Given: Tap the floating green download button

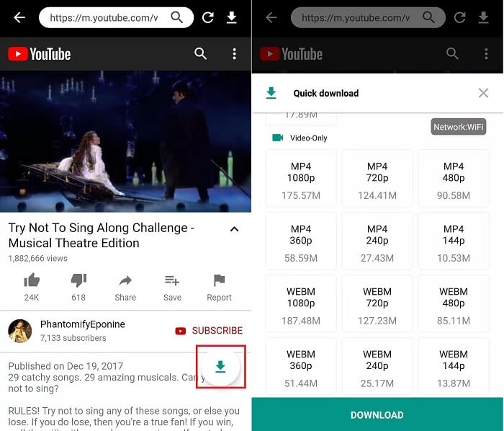Looking at the screenshot, I should coord(220,366).
